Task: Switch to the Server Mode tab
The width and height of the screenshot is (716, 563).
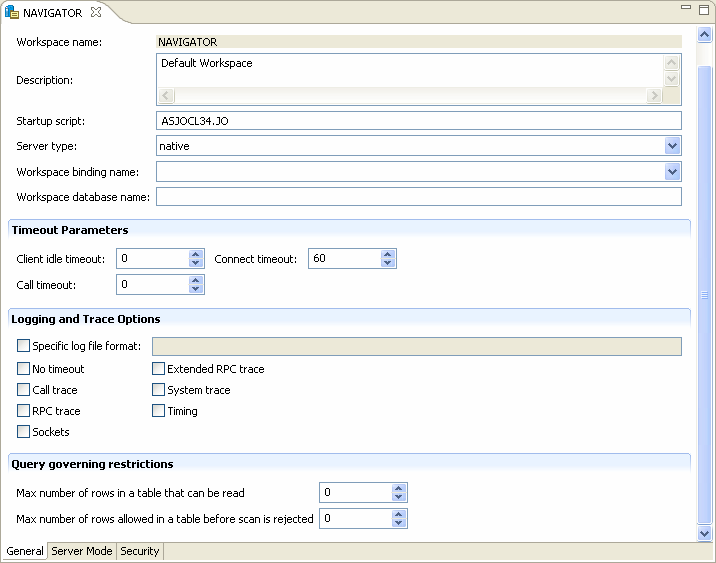Action: (x=82, y=551)
